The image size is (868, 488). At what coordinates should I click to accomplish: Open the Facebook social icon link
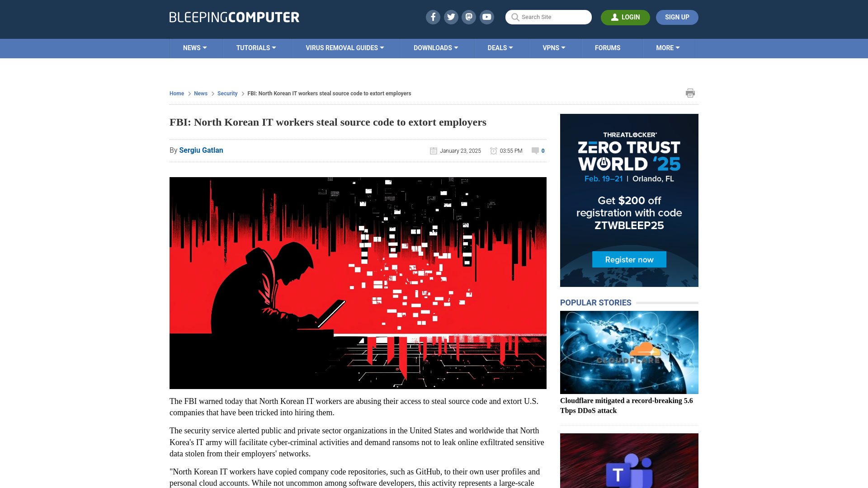pos(433,17)
